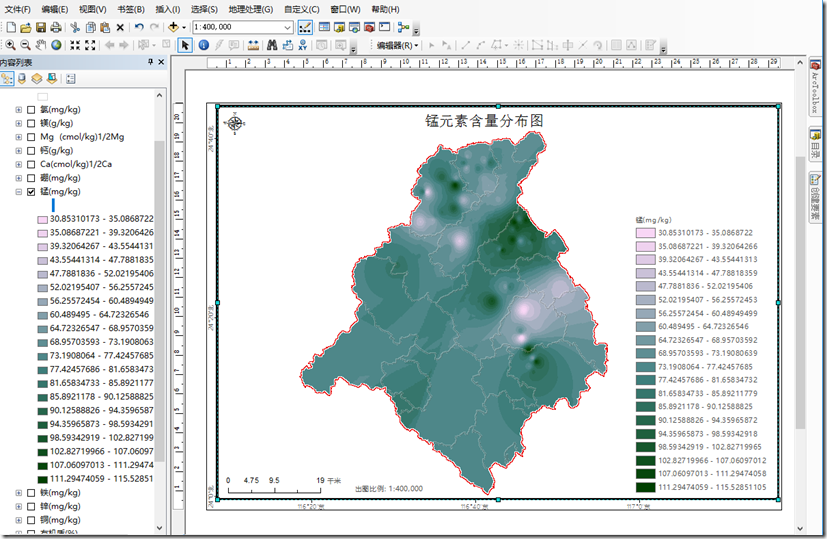Select the Pan hand tool
The width and height of the screenshot is (827, 539).
point(41,45)
